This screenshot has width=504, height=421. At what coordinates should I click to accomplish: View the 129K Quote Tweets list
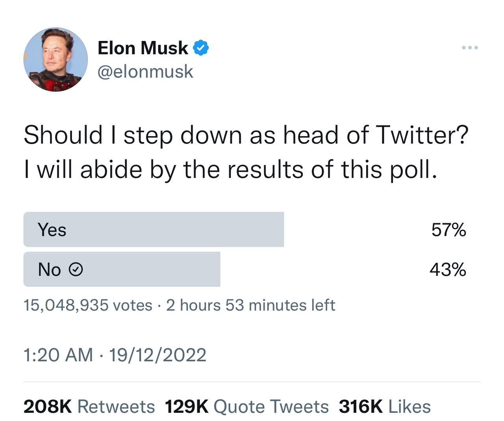[246, 406]
